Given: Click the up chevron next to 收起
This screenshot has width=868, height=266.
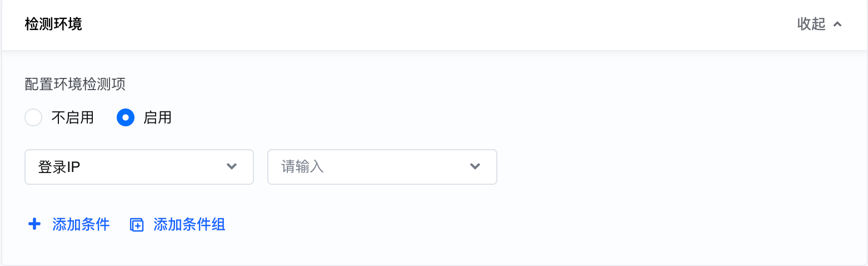Looking at the screenshot, I should (x=838, y=24).
